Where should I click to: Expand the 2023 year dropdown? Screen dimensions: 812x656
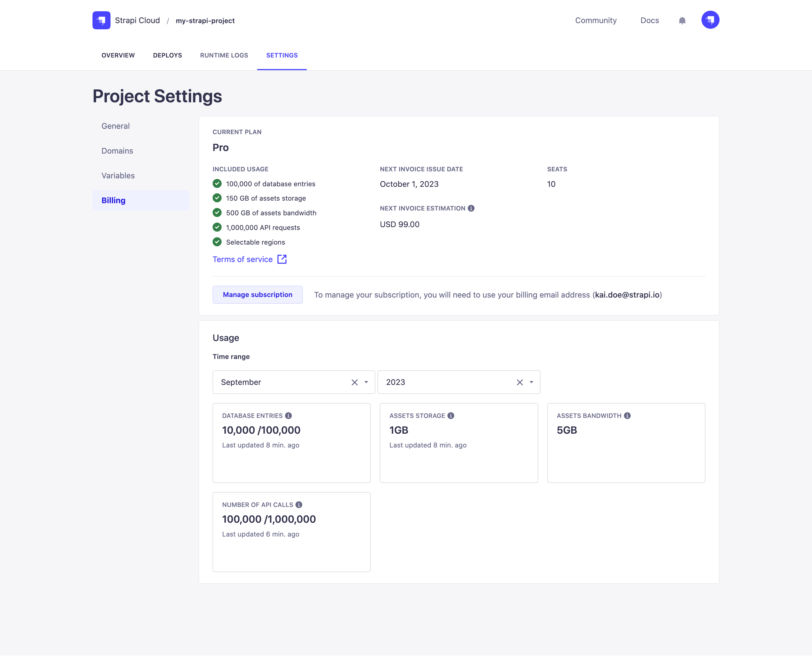(x=531, y=382)
